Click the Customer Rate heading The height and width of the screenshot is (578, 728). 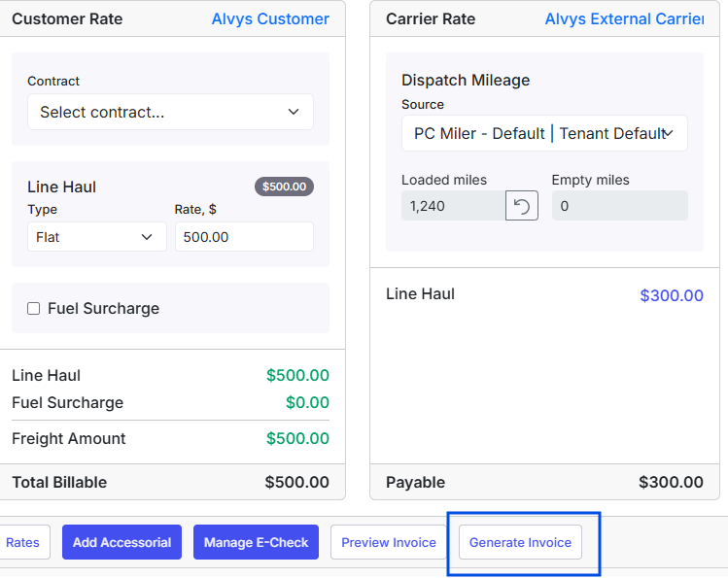[x=67, y=19]
